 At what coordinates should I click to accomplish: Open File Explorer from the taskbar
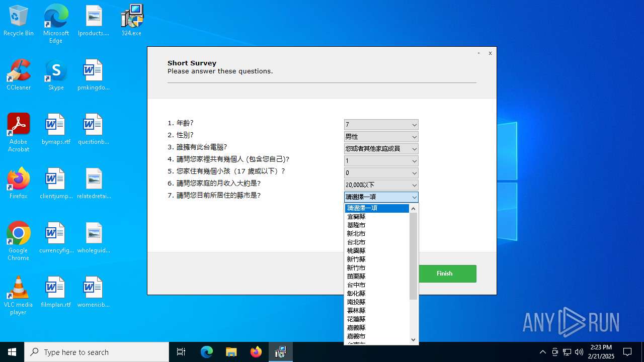click(231, 352)
